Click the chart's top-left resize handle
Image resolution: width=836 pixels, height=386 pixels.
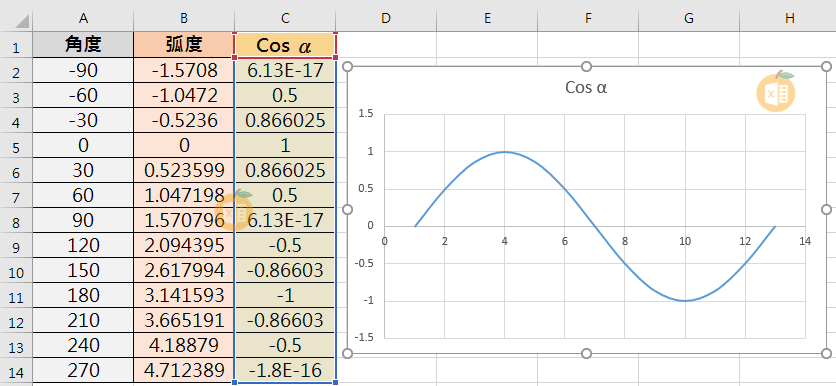[347, 66]
